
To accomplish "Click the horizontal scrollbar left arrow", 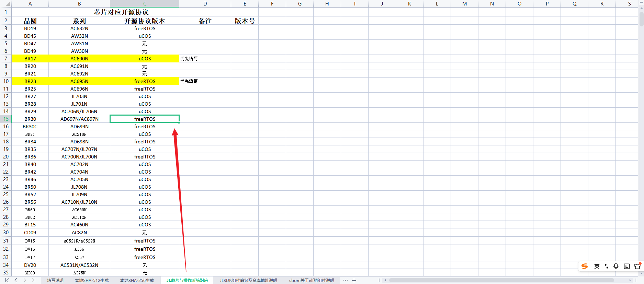I will point(385,280).
